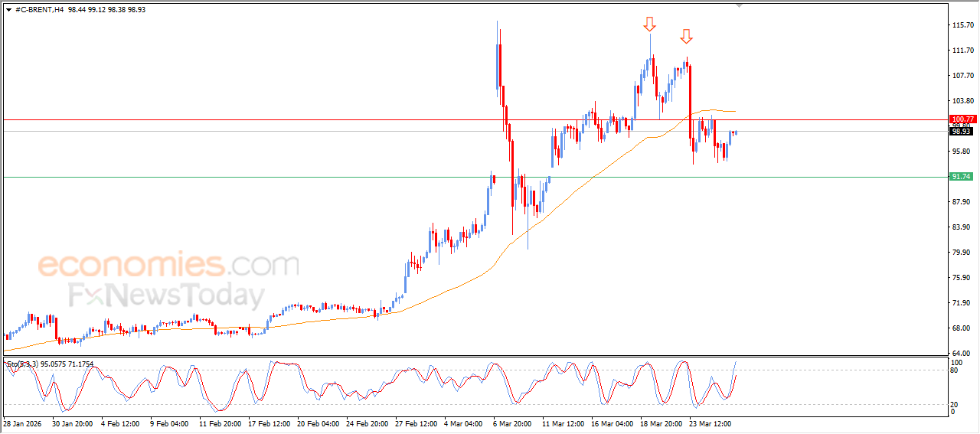Click the left orange down-arrow marker
Image resolution: width=980 pixels, height=434 pixels.
(649, 24)
